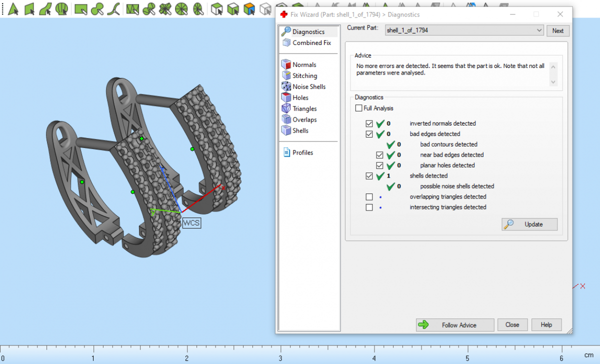Tick the intersecting triangles checkbox
The height and width of the screenshot is (364, 600).
(x=369, y=207)
